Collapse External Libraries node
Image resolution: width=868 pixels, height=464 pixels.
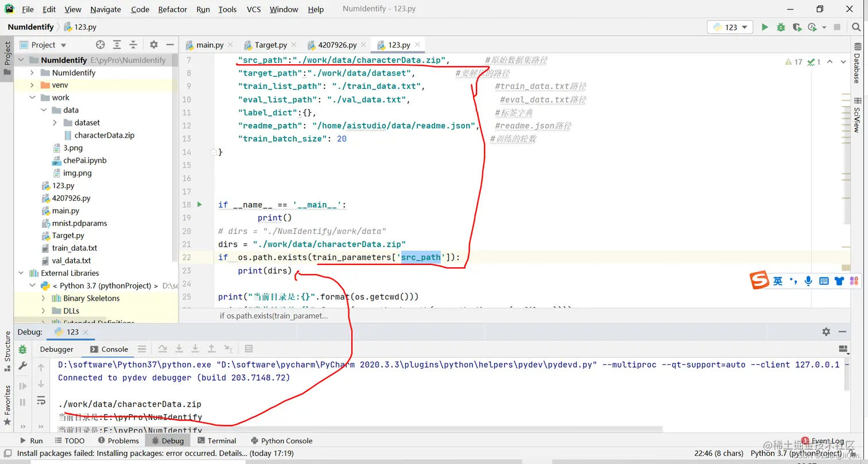pos(21,273)
